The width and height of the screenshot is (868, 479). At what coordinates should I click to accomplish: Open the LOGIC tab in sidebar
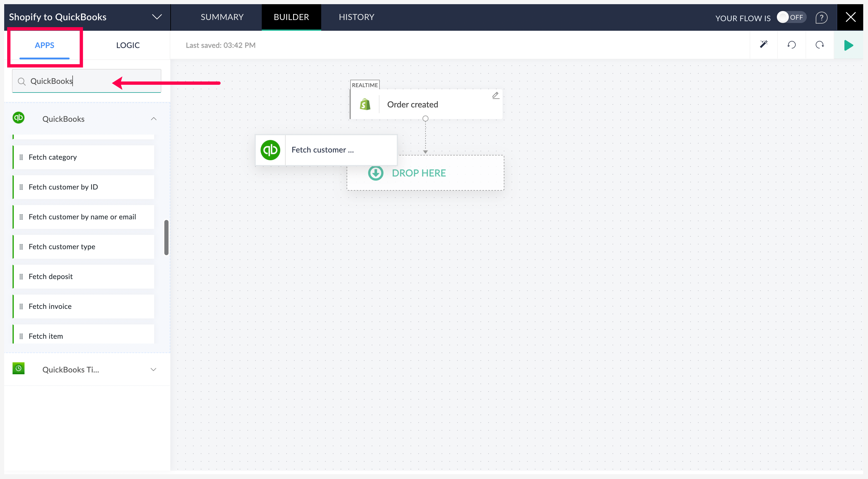click(128, 45)
